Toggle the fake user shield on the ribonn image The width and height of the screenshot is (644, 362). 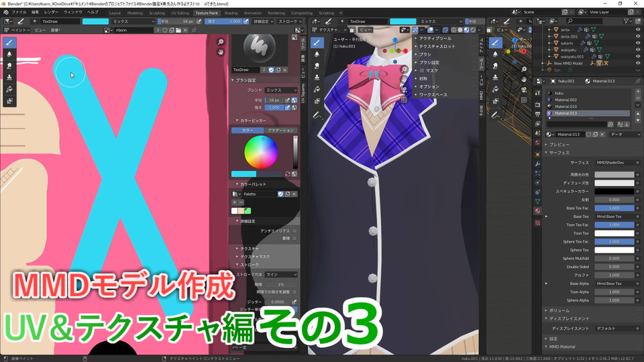(x=165, y=30)
